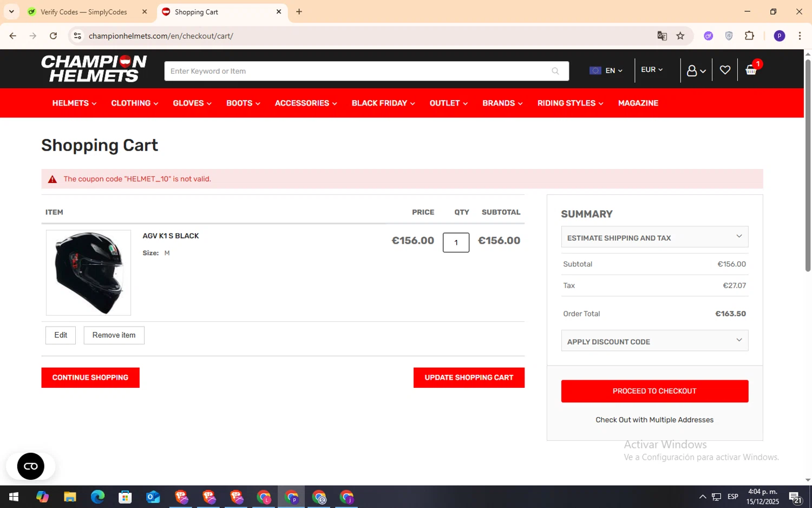Open the wishlist heart icon
This screenshot has height=508, width=812.
tap(725, 70)
